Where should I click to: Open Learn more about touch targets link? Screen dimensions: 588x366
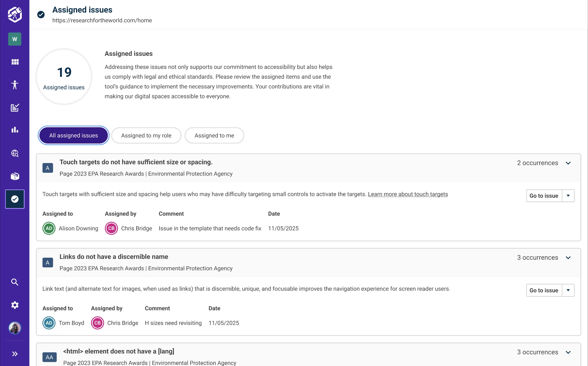pos(408,194)
